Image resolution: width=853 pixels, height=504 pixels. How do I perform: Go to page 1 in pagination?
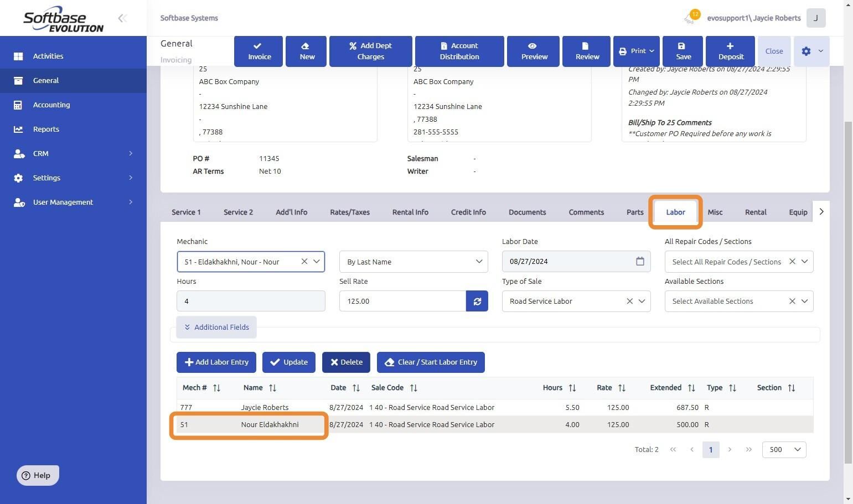[711, 449]
